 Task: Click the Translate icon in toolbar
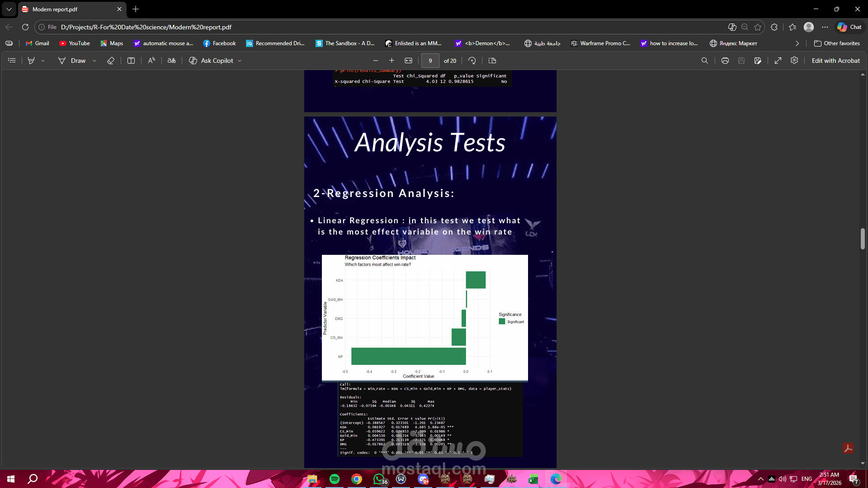[171, 61]
